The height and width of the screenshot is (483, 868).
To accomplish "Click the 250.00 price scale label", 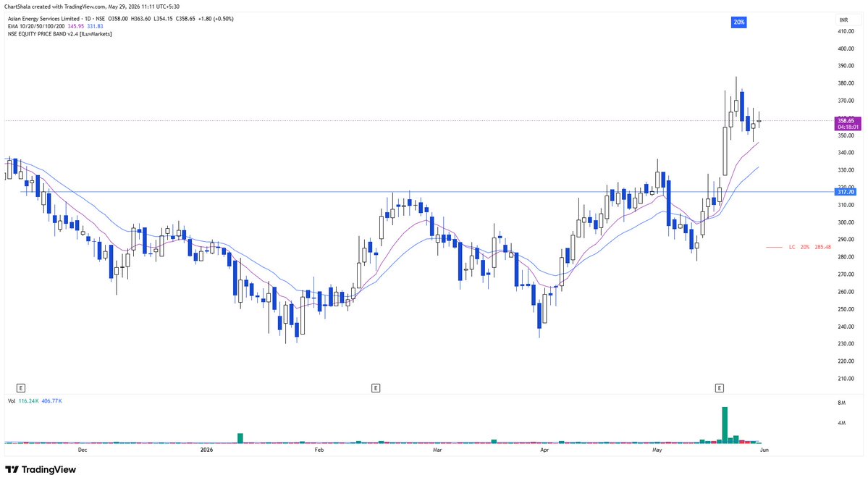I will [x=846, y=310].
